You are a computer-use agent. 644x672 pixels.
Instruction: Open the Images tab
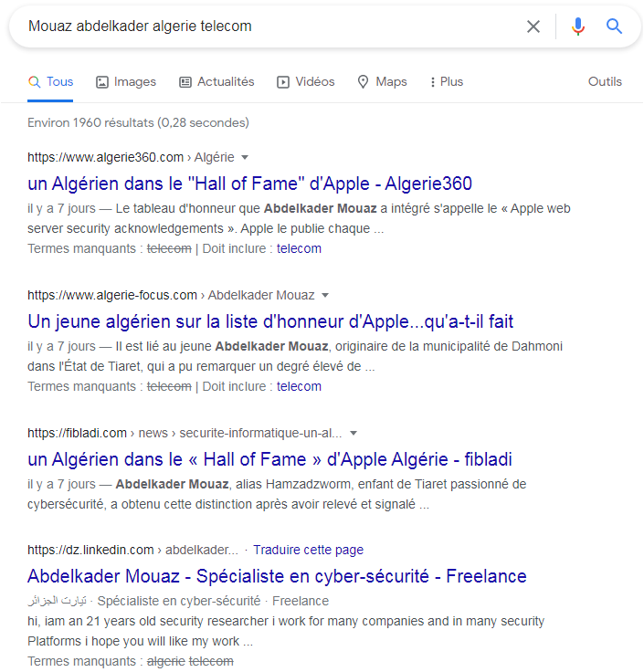[126, 81]
